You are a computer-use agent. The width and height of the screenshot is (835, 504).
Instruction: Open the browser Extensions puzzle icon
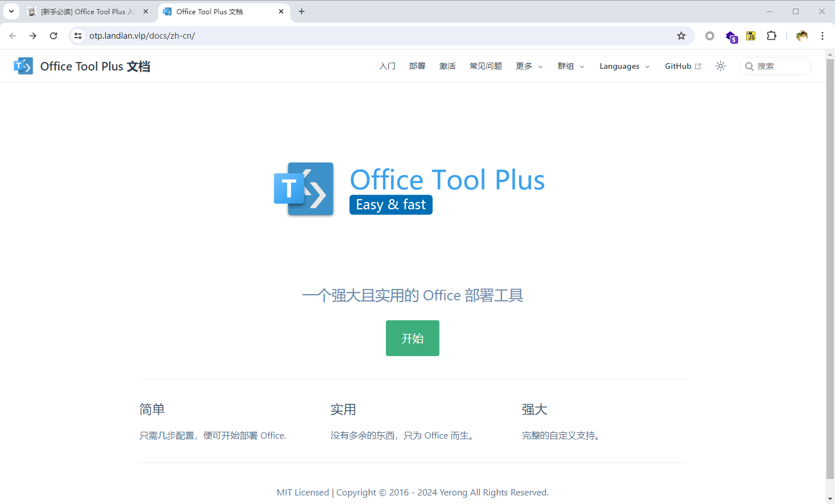tap(771, 36)
